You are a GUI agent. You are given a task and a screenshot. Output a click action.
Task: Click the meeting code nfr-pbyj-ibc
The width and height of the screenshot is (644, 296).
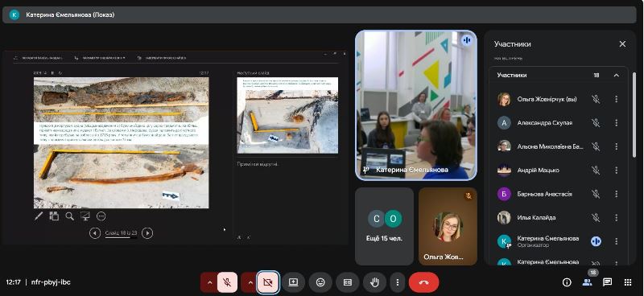51,282
